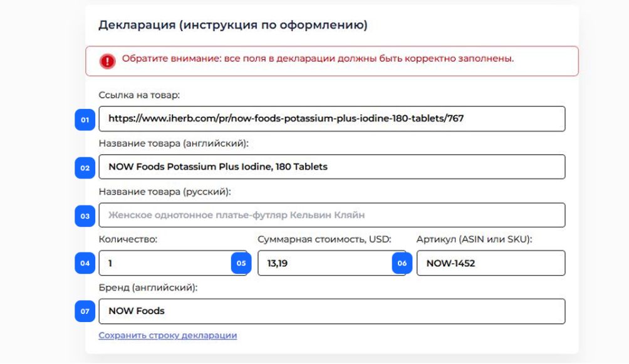Click the red exclamation warning icon
This screenshot has height=364, width=629.
pyautogui.click(x=107, y=61)
